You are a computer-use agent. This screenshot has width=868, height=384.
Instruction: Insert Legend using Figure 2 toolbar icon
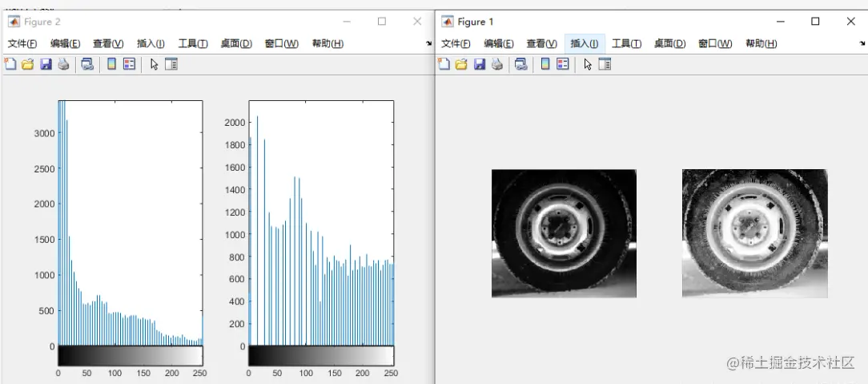click(x=129, y=64)
